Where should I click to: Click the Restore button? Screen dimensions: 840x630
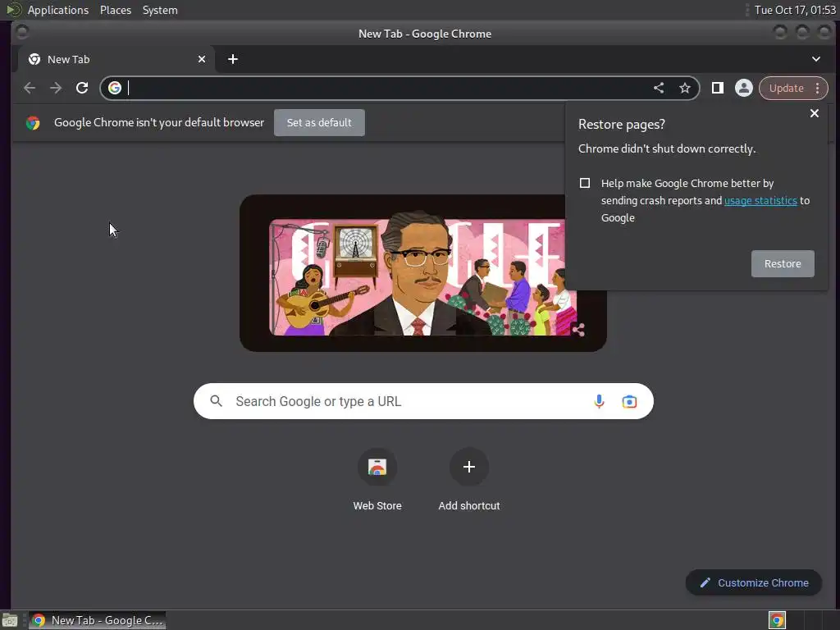tap(782, 263)
